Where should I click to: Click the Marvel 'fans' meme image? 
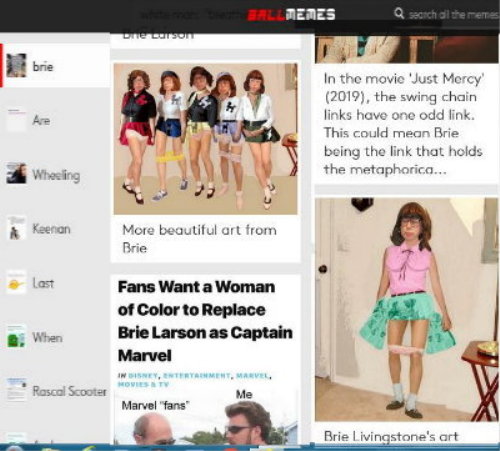pos(205,417)
